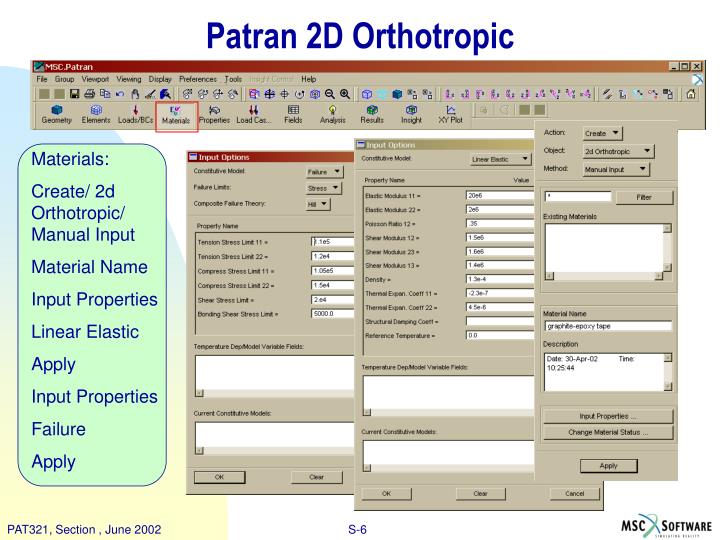Click OK in Linear Elastic Input Options
Viewport: 720px width, 540px height.
pyautogui.click(x=387, y=494)
